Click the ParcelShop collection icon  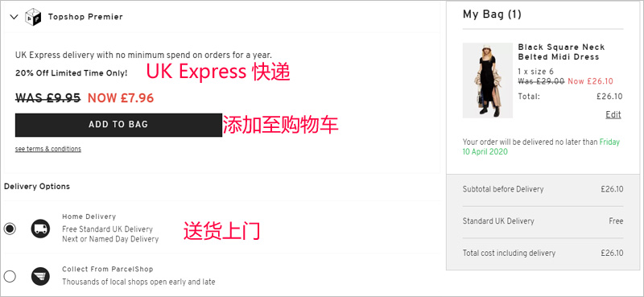tap(40, 276)
